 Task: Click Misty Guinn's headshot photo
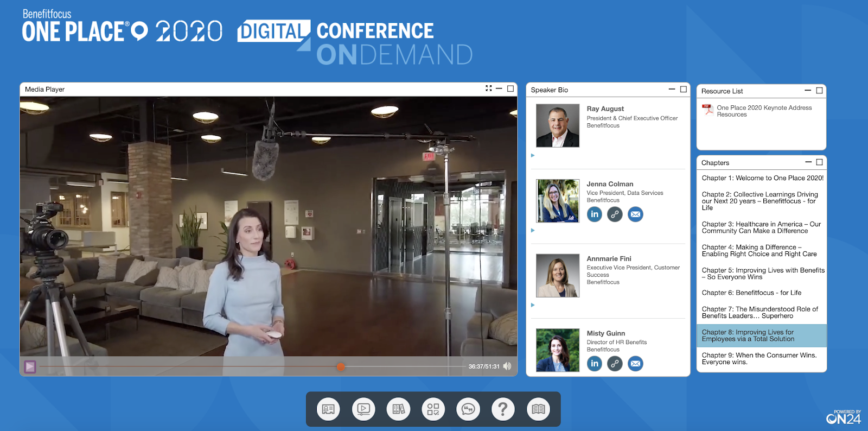coord(558,350)
